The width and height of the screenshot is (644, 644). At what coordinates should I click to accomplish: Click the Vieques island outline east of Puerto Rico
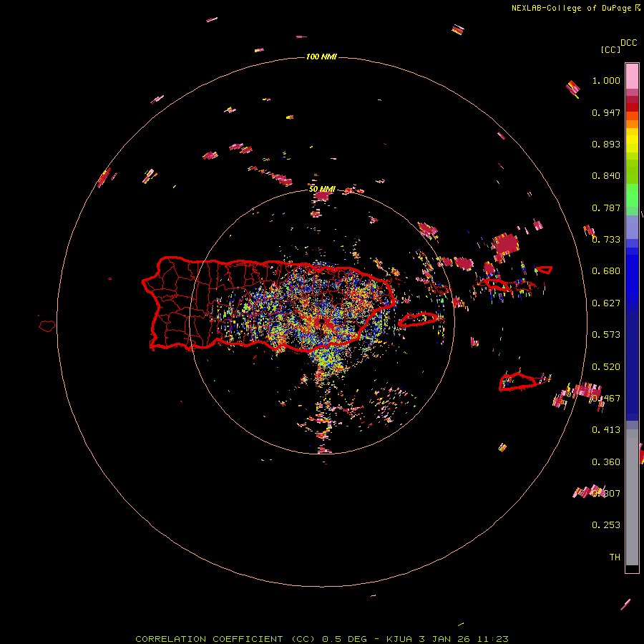pyautogui.click(x=418, y=320)
